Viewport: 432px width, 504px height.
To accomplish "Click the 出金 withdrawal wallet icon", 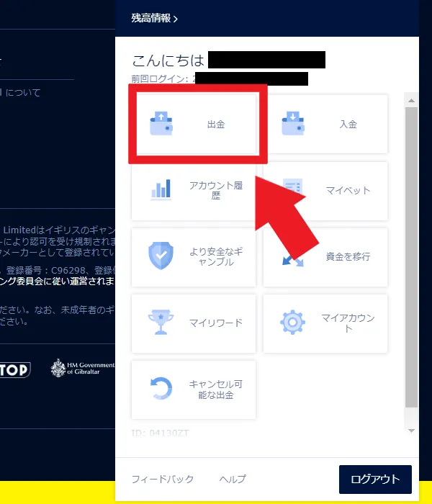I will click(x=161, y=124).
